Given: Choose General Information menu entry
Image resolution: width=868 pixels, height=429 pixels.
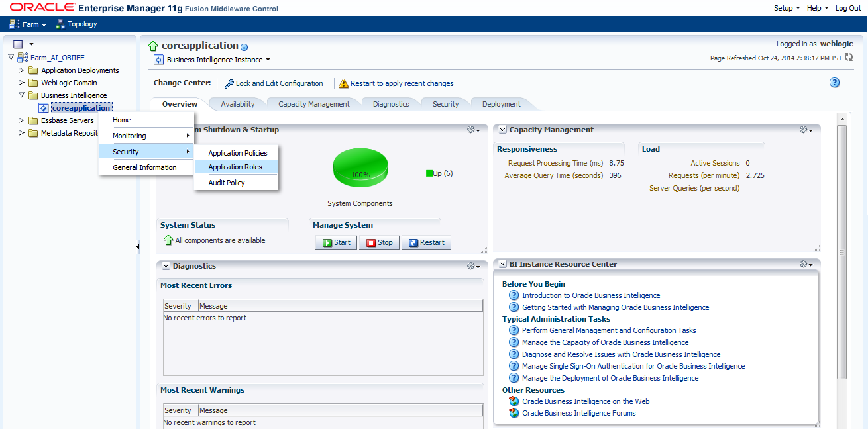Looking at the screenshot, I should tap(146, 167).
